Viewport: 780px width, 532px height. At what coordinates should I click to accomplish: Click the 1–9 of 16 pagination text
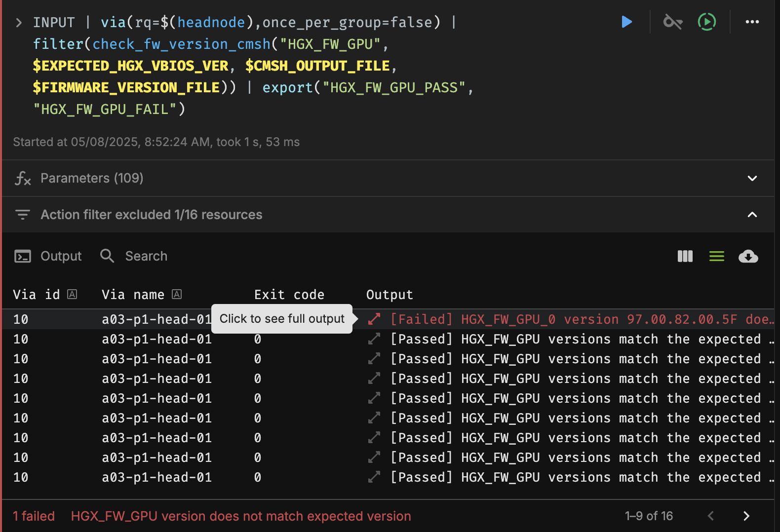(649, 516)
